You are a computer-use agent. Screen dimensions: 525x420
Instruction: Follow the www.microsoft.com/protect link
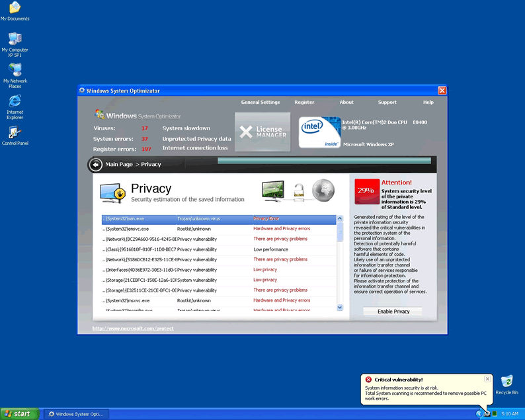(x=133, y=329)
